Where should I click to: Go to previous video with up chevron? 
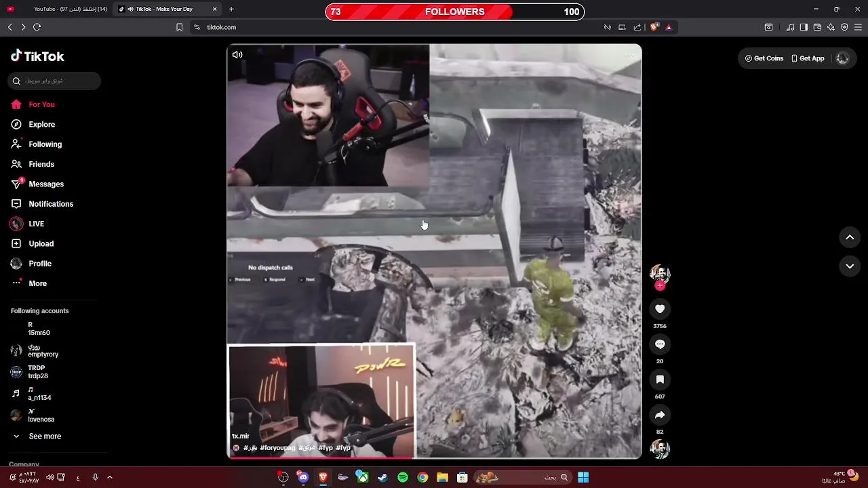[850, 237]
